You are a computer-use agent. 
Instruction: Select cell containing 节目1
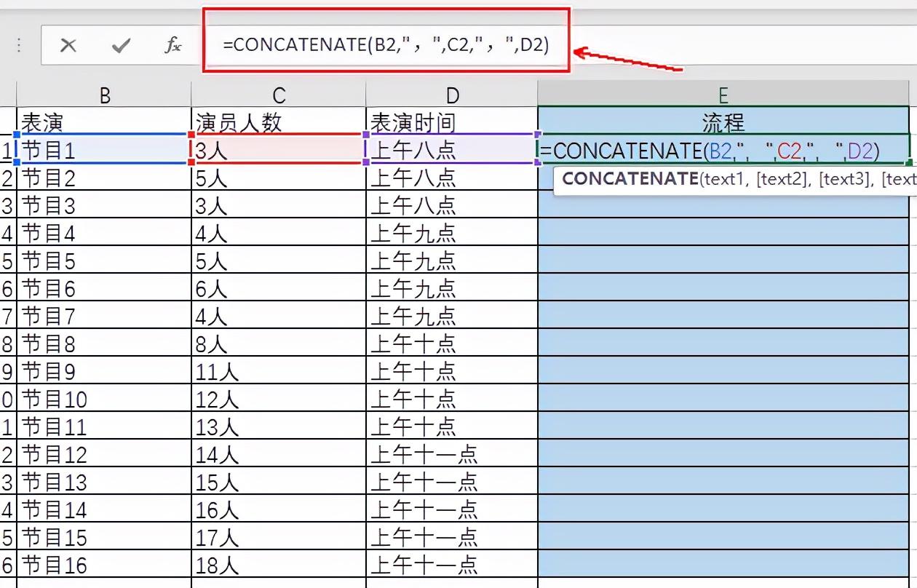pos(104,149)
